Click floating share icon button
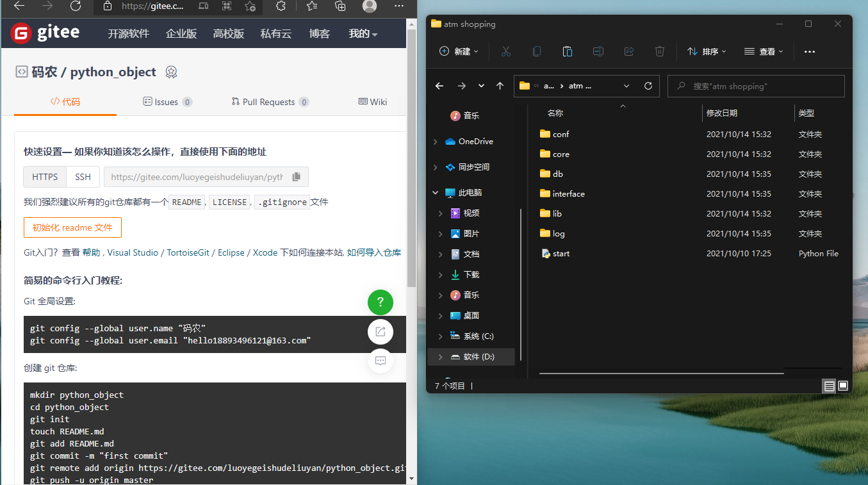 tap(381, 331)
